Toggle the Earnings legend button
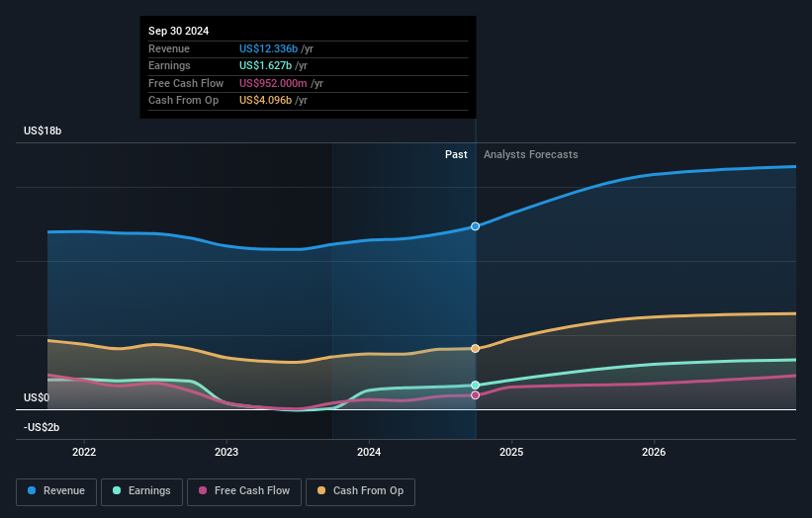This screenshot has width=812, height=518. point(141,491)
